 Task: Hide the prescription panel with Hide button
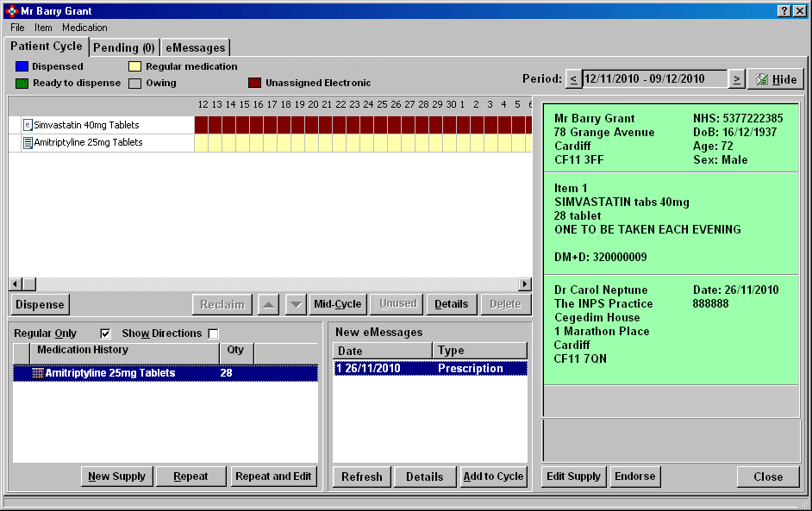coord(775,79)
